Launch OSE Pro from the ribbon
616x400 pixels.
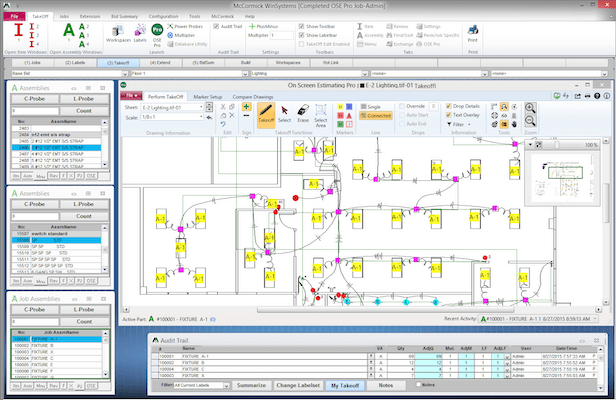[157, 33]
